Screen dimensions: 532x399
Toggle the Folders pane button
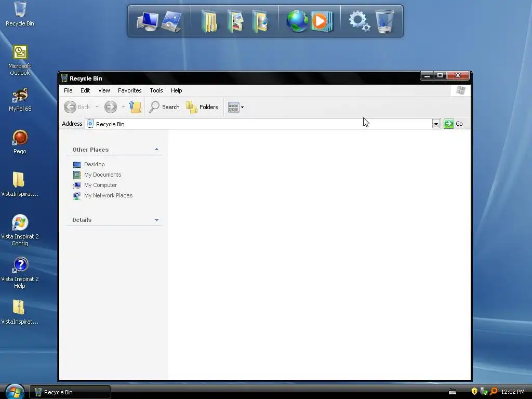pos(202,107)
